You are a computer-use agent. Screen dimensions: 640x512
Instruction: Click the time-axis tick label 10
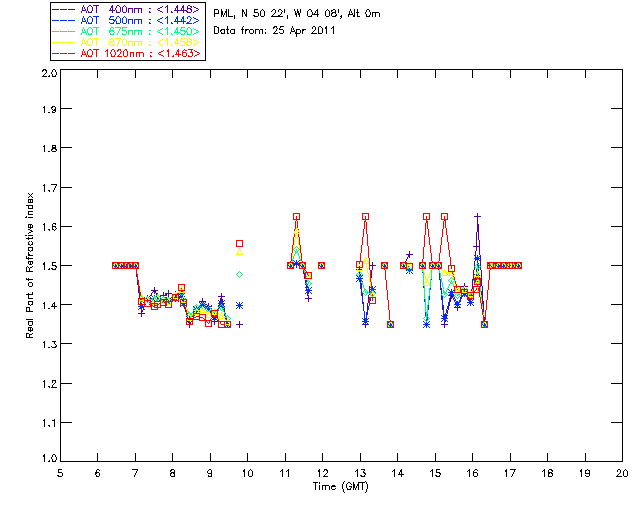(x=247, y=473)
